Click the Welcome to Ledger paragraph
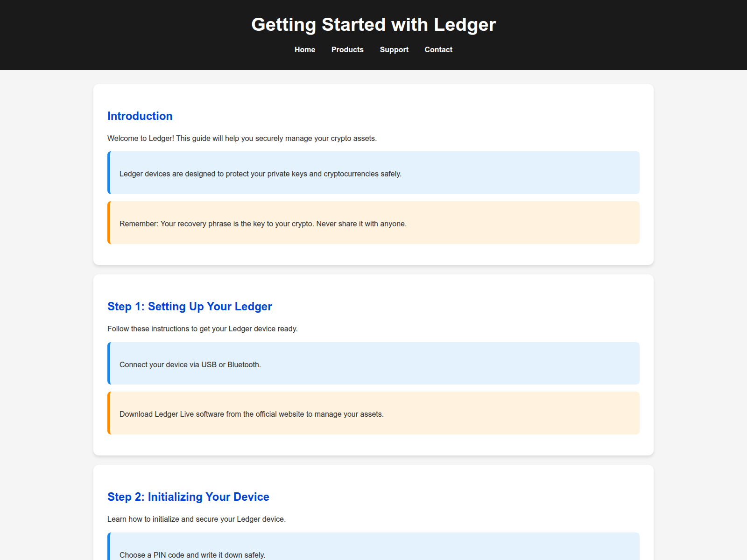Viewport: 747px width, 560px height. [x=242, y=139]
